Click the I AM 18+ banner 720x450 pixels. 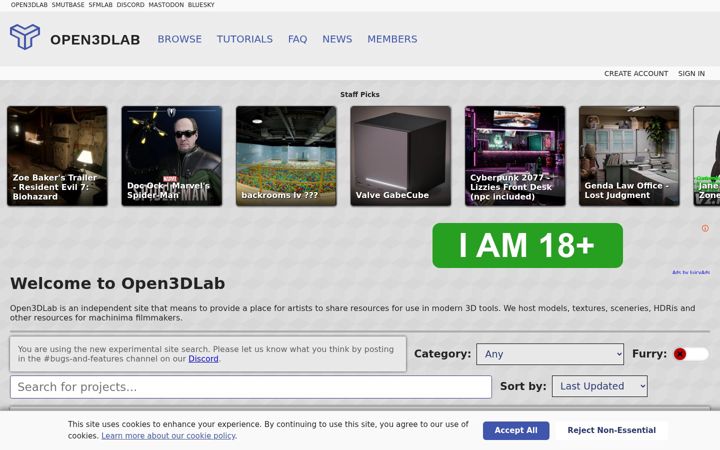click(x=528, y=246)
